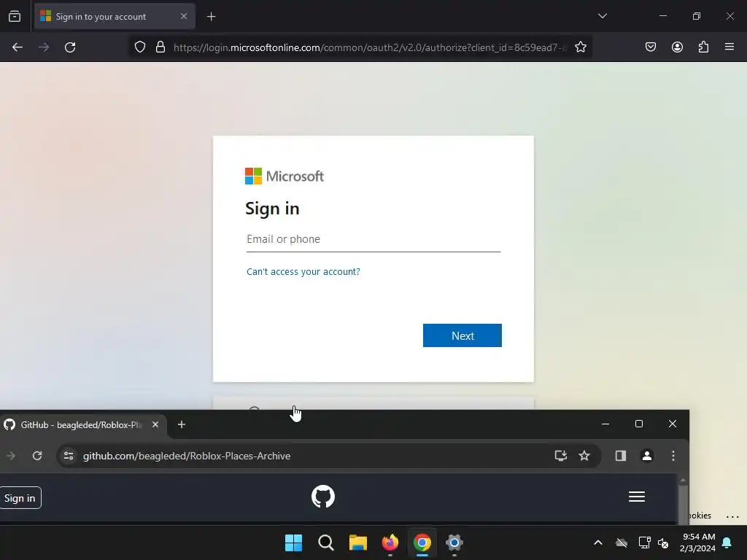Reload the Microsoft sign-in page in Firefox
The height and width of the screenshot is (560, 747).
pyautogui.click(x=70, y=47)
